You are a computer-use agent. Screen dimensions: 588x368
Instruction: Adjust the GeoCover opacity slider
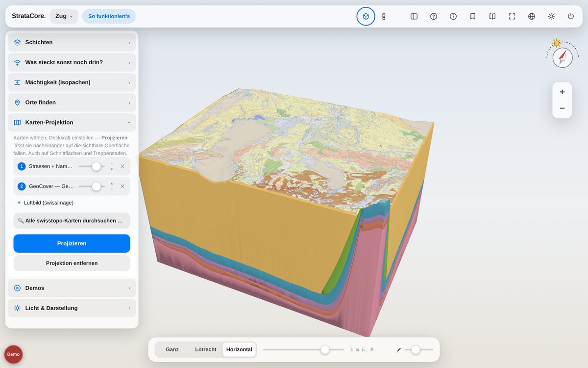[x=92, y=186]
